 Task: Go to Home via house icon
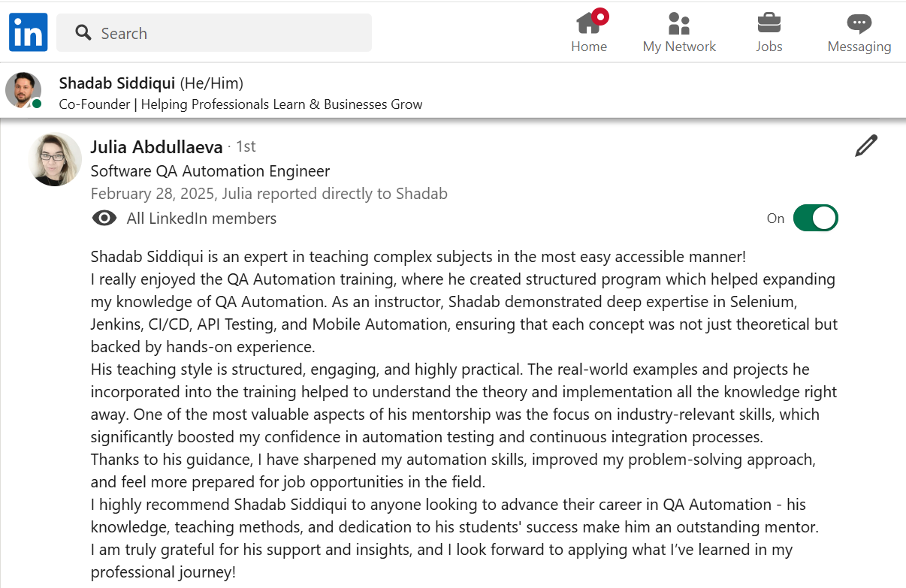(588, 23)
